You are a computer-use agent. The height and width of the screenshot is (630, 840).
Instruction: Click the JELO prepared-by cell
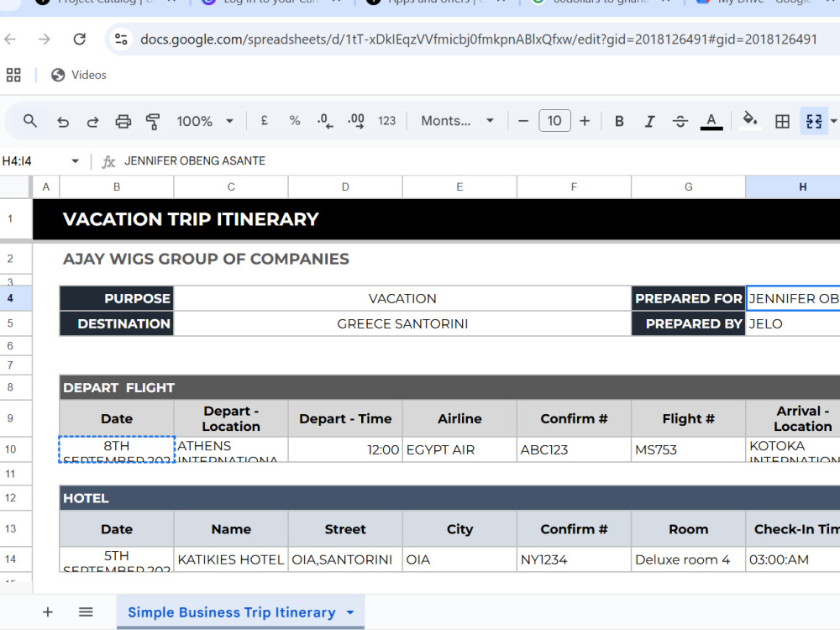(x=793, y=323)
